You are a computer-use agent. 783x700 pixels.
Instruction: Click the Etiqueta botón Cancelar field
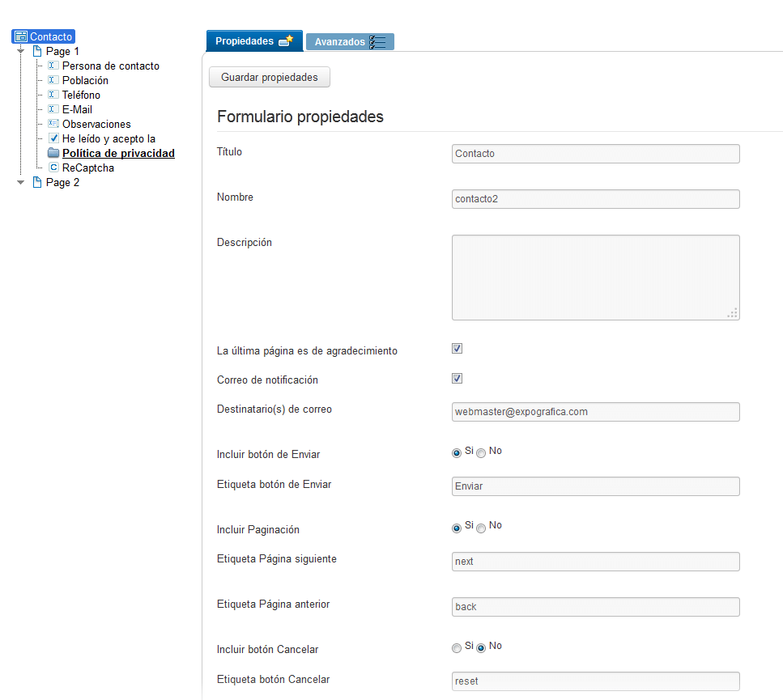596,681
